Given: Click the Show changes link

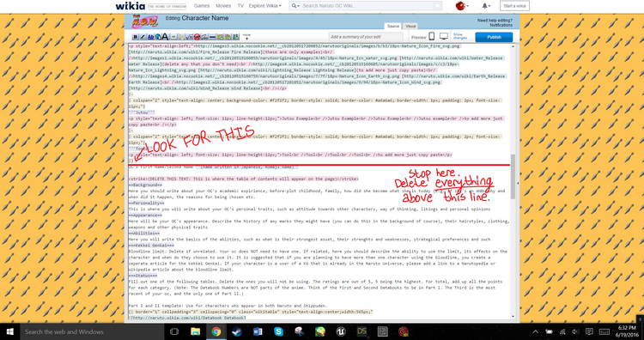Looking at the screenshot, I should [x=460, y=36].
